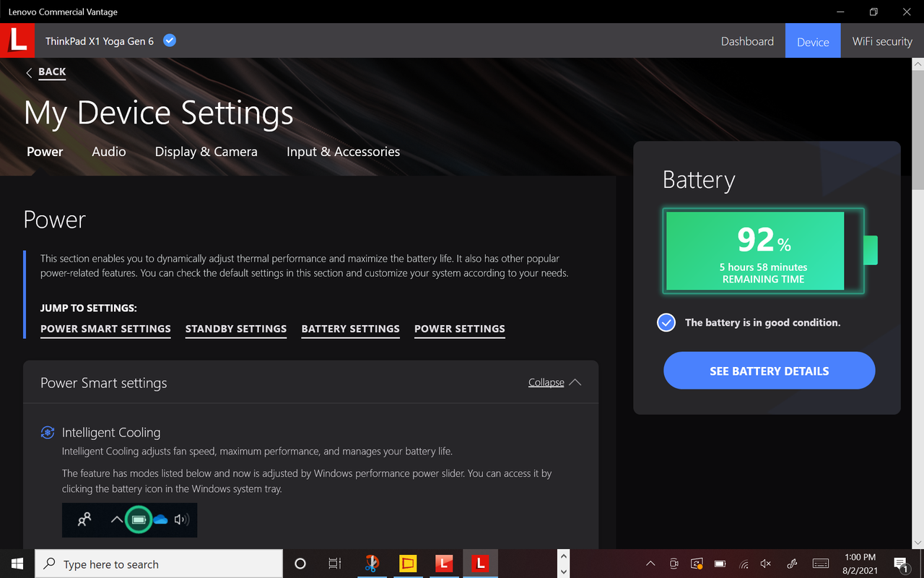Viewport: 924px width, 578px height.
Task: Jump to STANDBY SETTINGS
Action: coord(236,329)
